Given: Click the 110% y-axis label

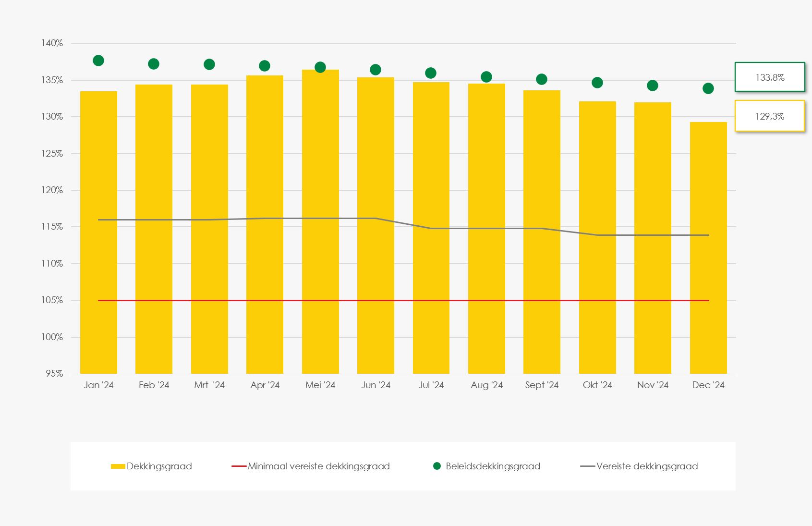Looking at the screenshot, I should pyautogui.click(x=52, y=264).
